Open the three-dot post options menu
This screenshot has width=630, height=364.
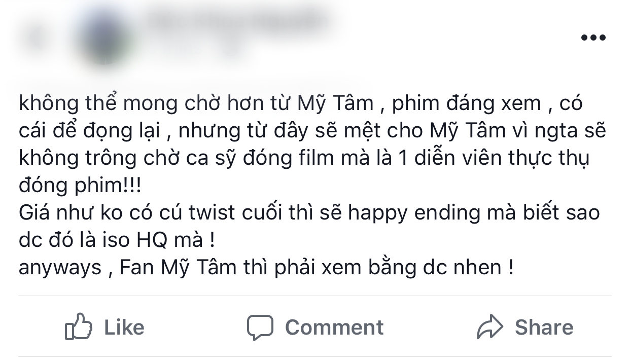pyautogui.click(x=593, y=38)
